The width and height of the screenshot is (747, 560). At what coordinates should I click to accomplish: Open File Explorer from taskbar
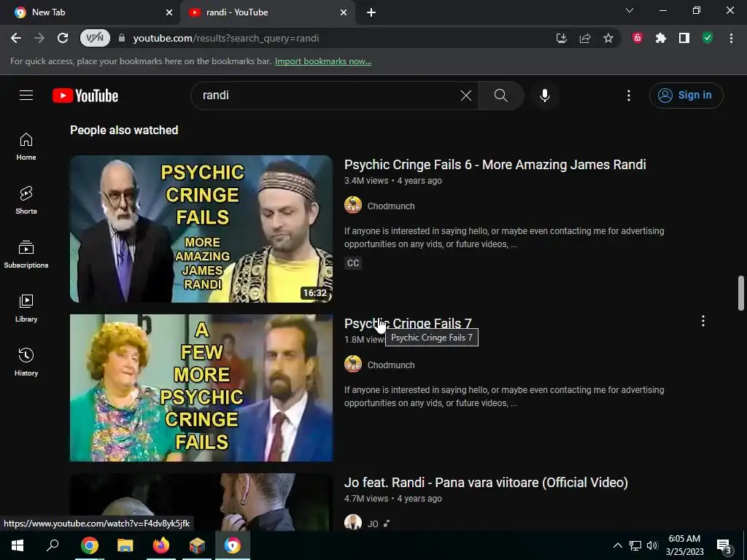[x=125, y=545]
